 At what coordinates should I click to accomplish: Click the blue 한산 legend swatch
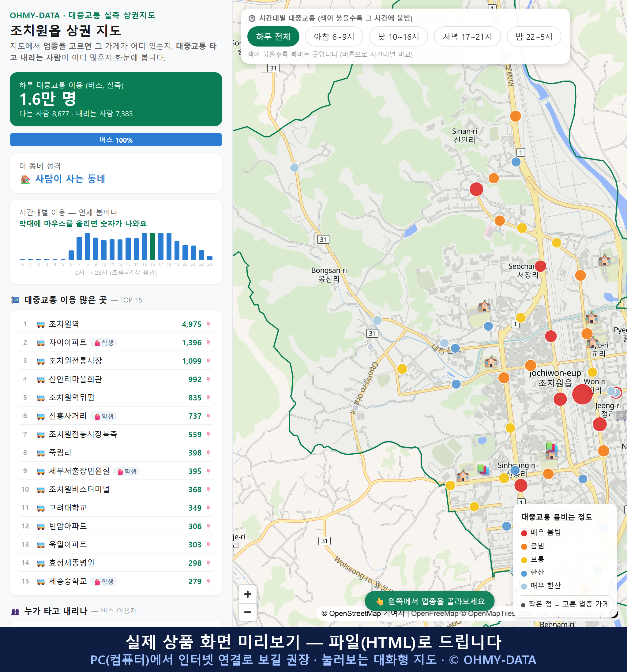[524, 573]
